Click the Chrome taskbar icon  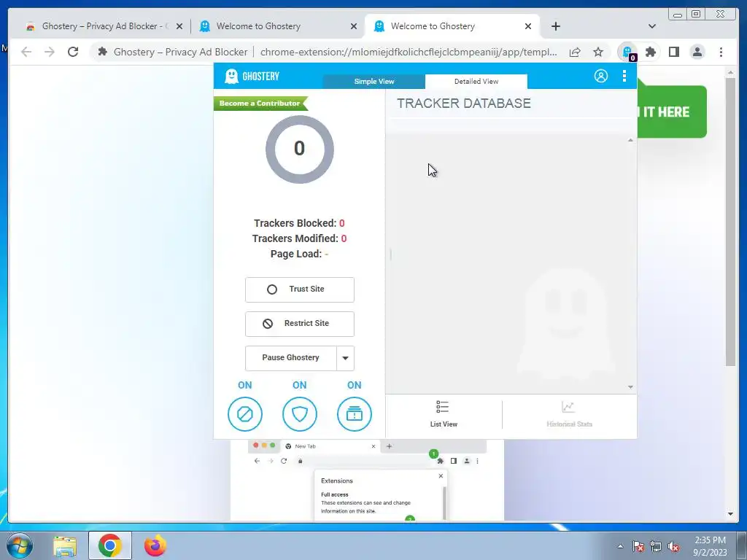pyautogui.click(x=109, y=545)
